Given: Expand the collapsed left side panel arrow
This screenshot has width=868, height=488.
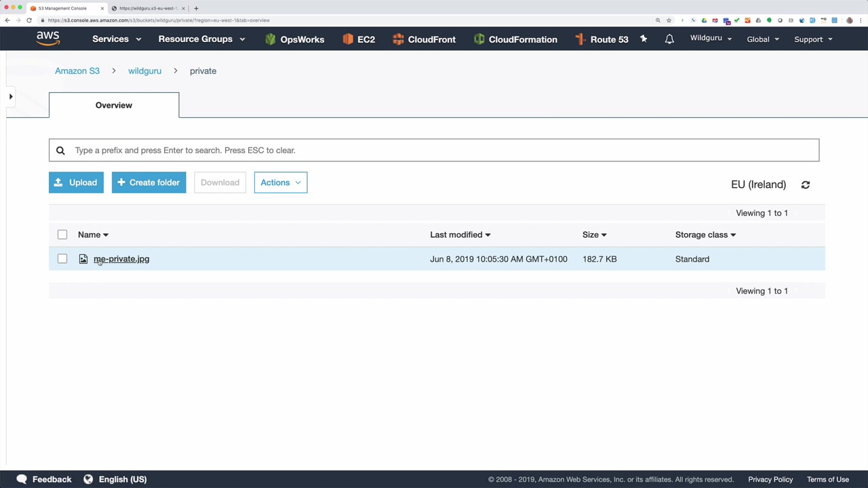Looking at the screenshot, I should [11, 97].
